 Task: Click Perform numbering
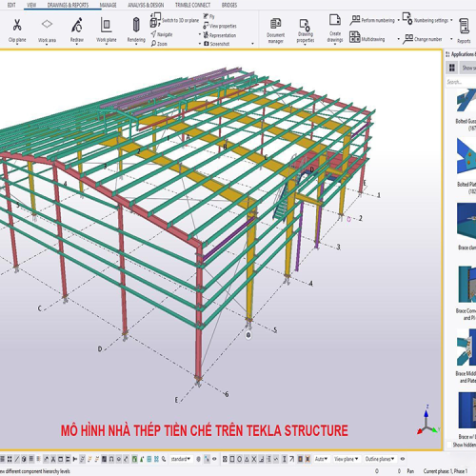[372, 20]
